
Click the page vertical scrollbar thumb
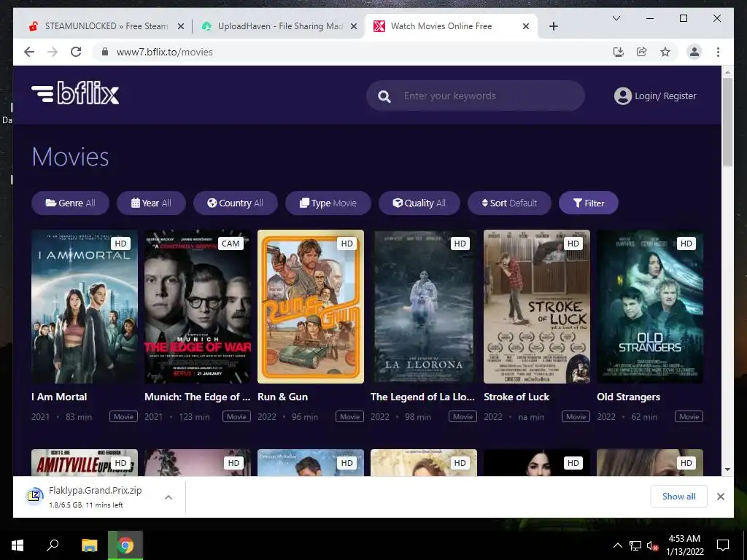[x=727, y=122]
